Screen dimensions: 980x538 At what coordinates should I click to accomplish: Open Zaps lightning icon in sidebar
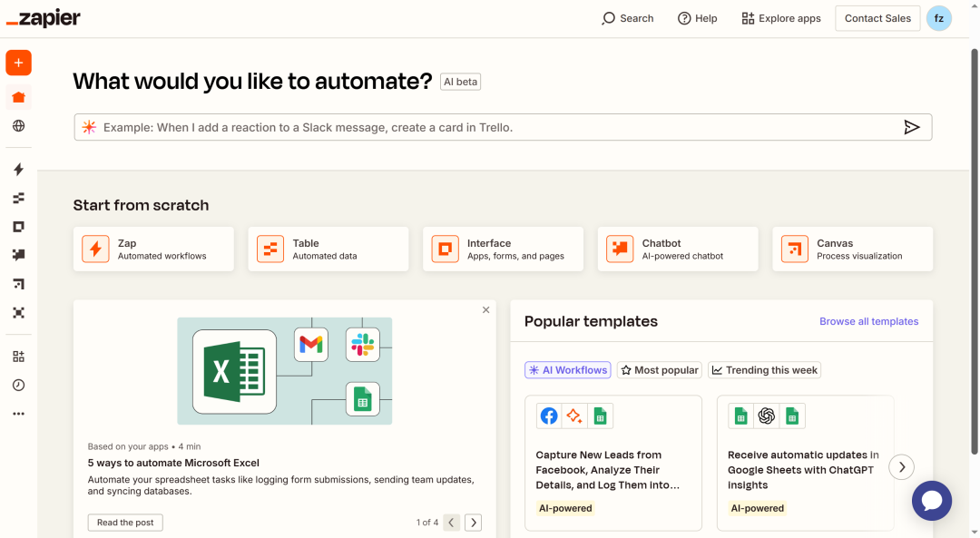tap(19, 170)
